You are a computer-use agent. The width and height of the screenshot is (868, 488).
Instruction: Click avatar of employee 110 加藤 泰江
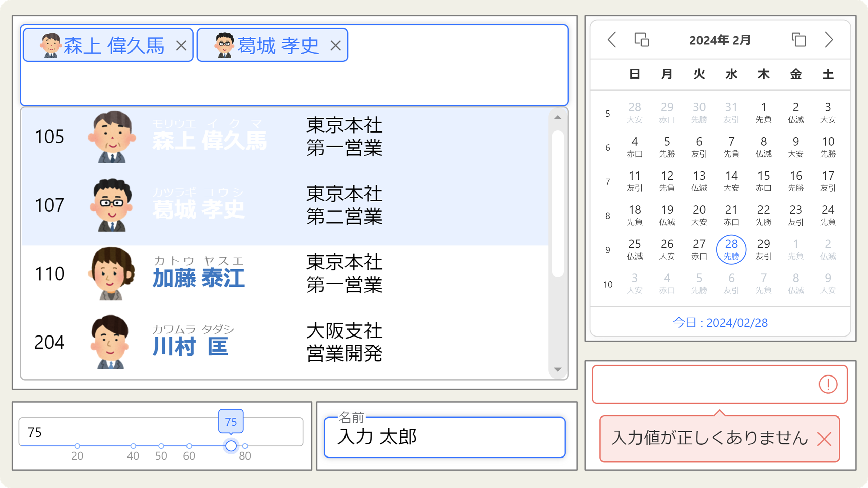pyautogui.click(x=111, y=274)
